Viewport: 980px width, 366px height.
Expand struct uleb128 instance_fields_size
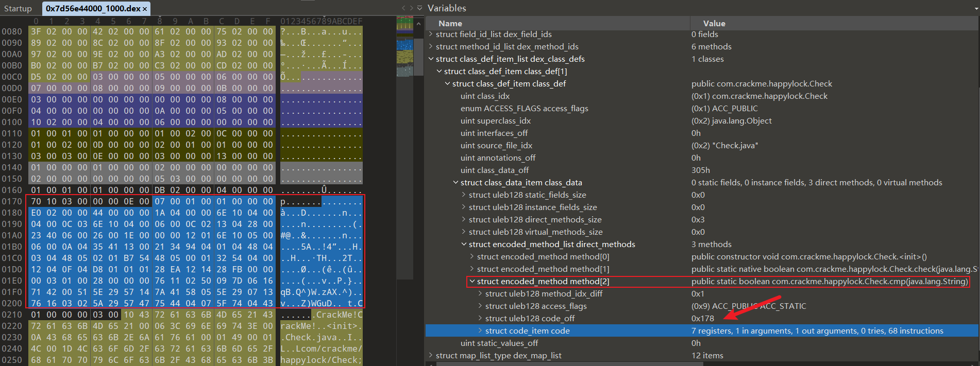(464, 207)
